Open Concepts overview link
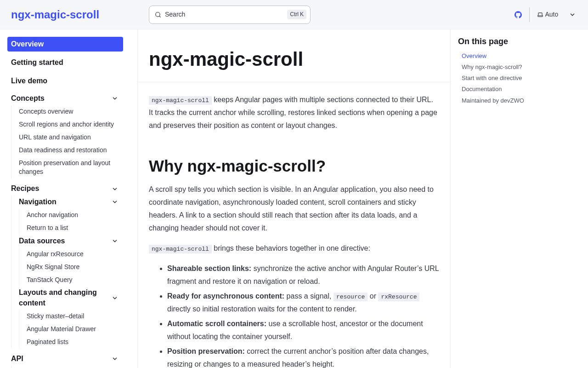This screenshot has height=368, width=588. pyautogui.click(x=46, y=111)
